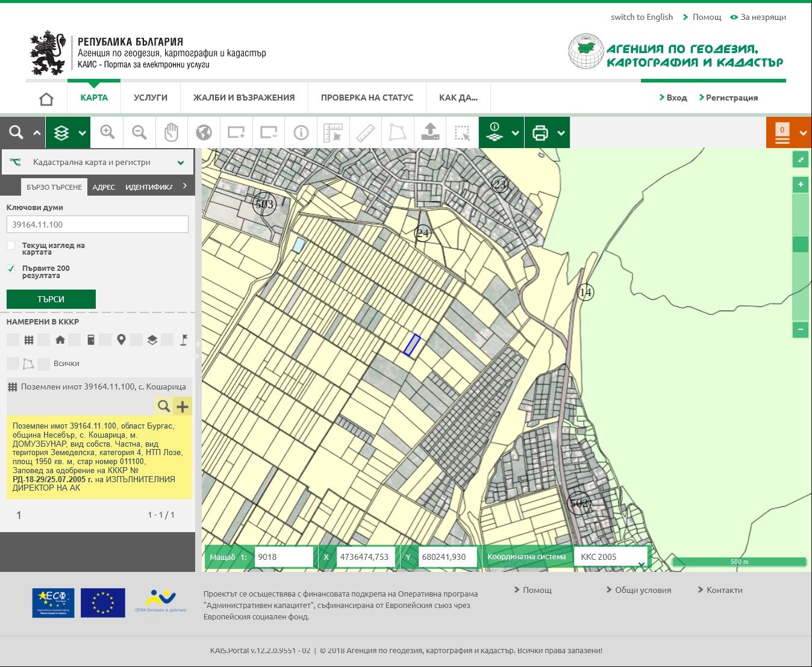Screen dimensions: 812x667
Task: Toggle 'Текущ изглед на картата' checkbox
Action: pyautogui.click(x=11, y=246)
